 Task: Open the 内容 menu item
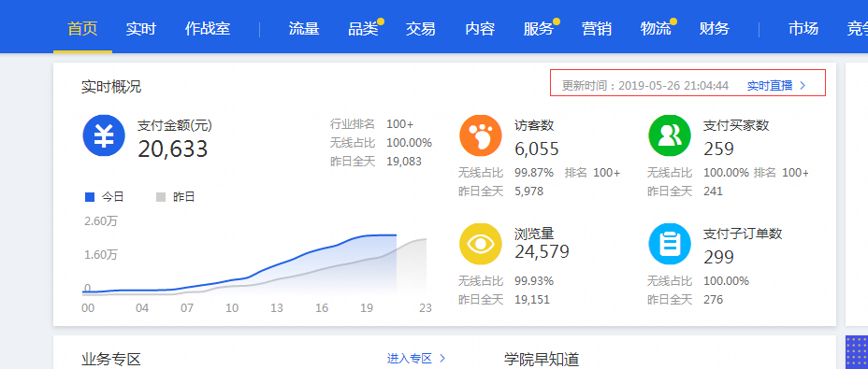(480, 28)
